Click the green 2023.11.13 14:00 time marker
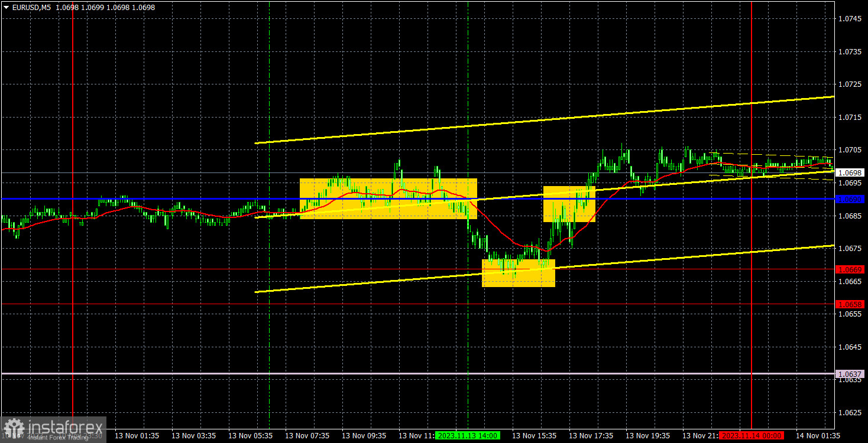868x443 pixels. tap(468, 435)
